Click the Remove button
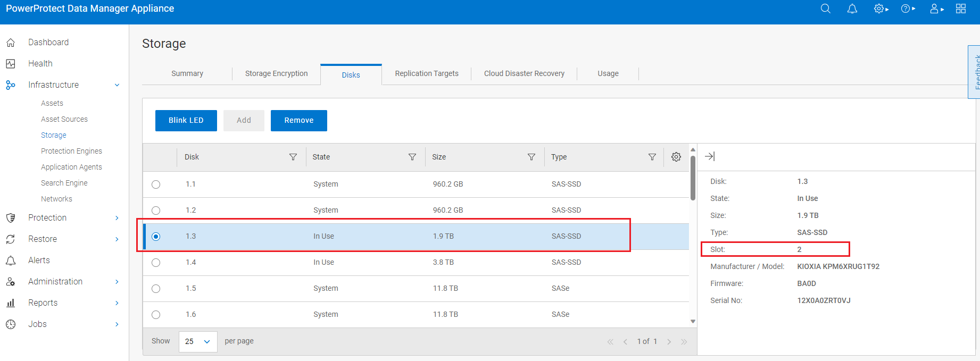This screenshot has height=361, width=980. (298, 121)
